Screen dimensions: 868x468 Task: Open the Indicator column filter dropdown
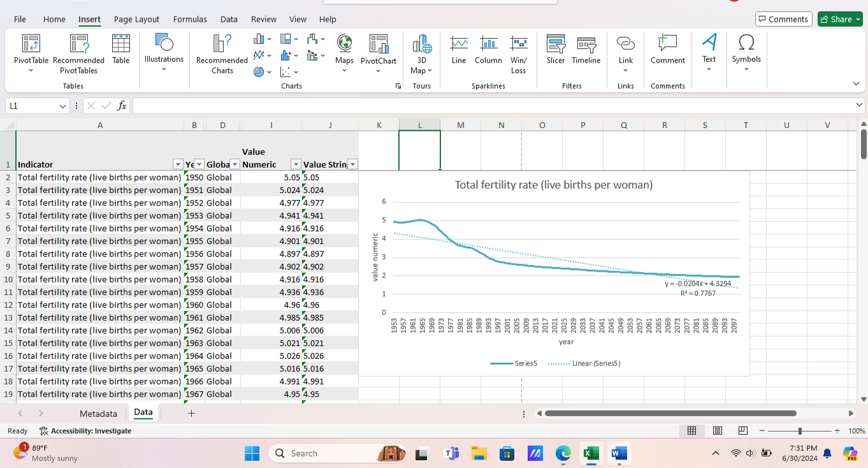click(x=178, y=165)
